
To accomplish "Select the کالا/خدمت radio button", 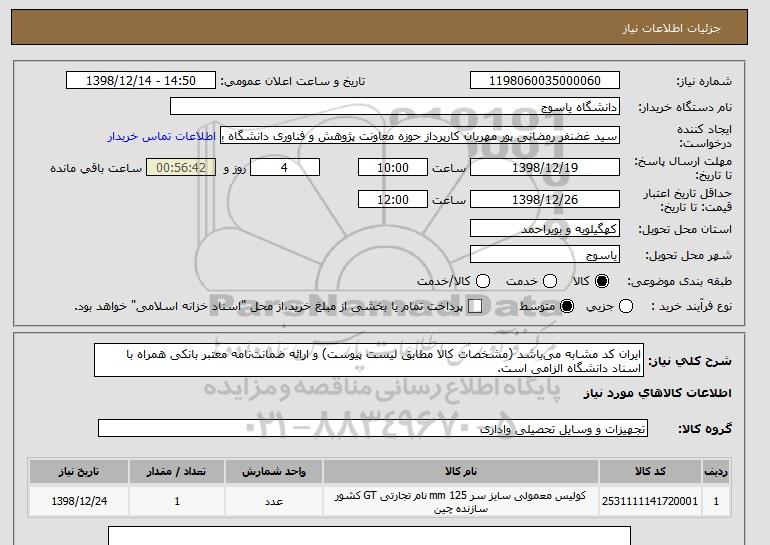I will (x=483, y=281).
